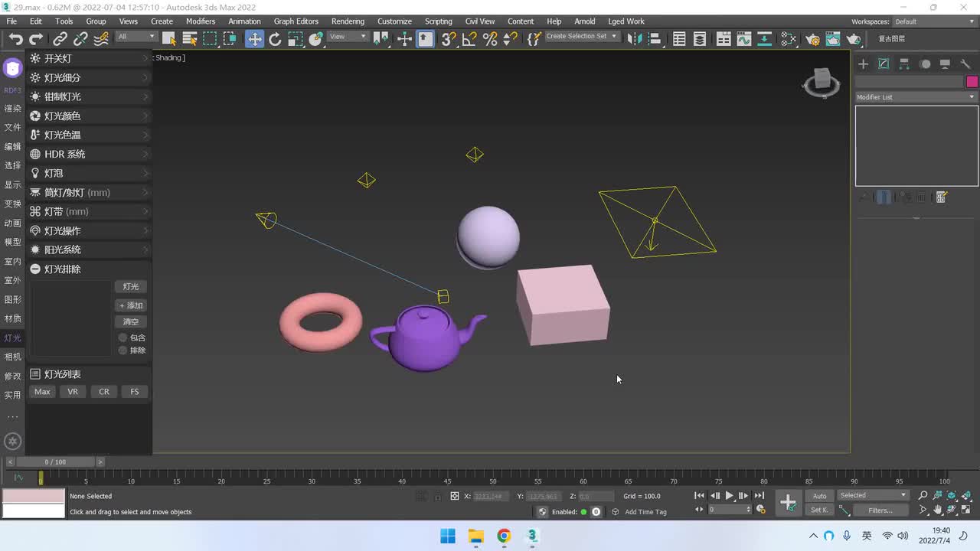
Task: Click the pink object color swatch
Action: (x=972, y=82)
